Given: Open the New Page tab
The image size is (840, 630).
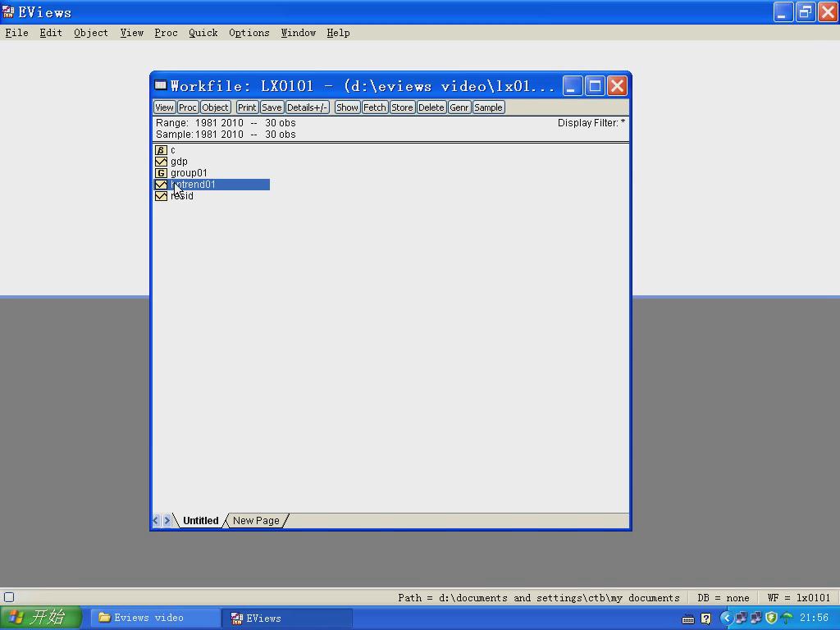Looking at the screenshot, I should point(256,521).
